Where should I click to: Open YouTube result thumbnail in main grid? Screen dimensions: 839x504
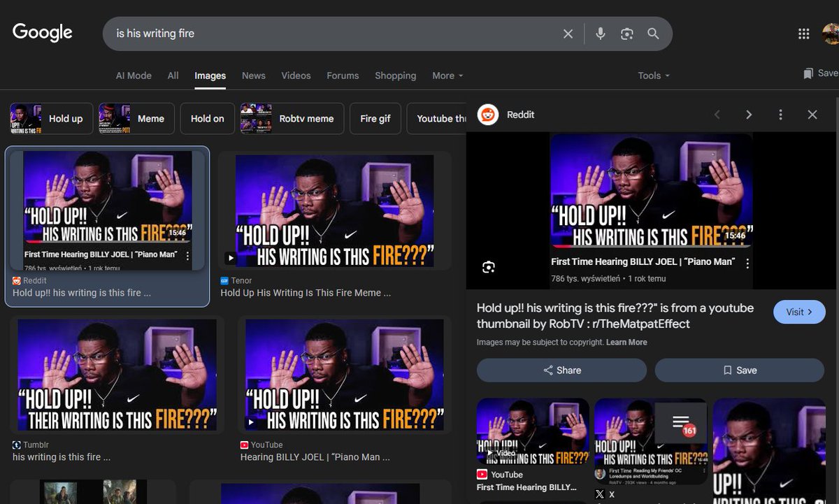(344, 375)
